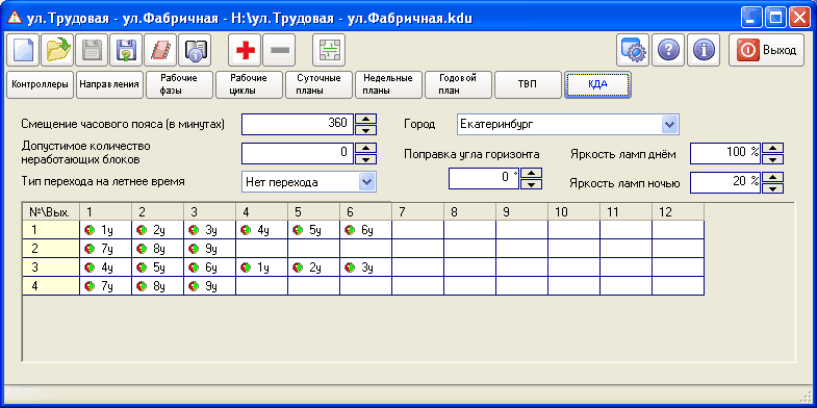Viewport: 817px width, 408px height.
Task: Open Недельные планы tab
Action: [x=388, y=85]
